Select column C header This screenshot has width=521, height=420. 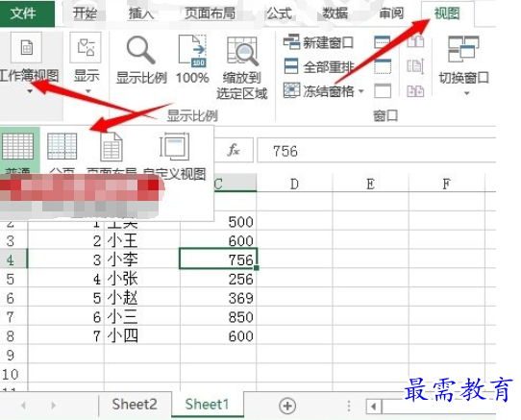tap(236, 184)
